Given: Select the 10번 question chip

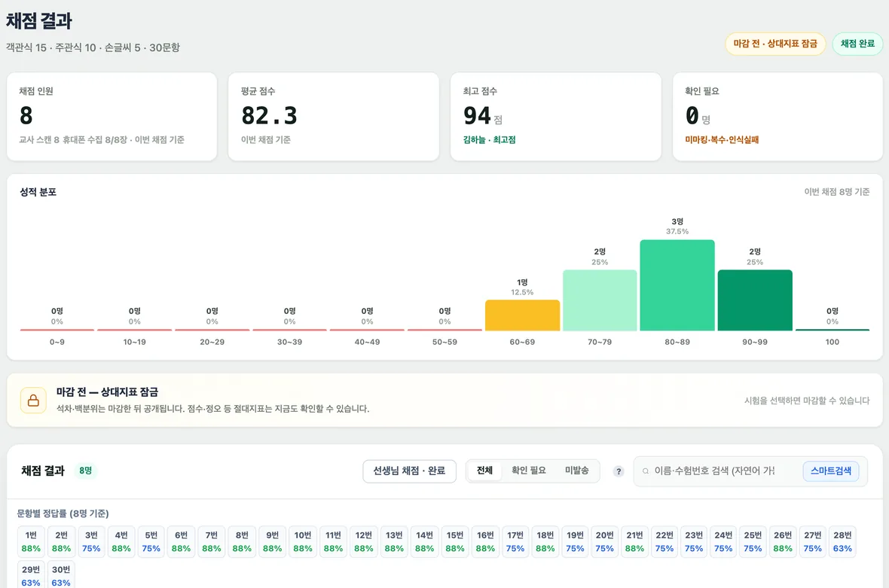Looking at the screenshot, I should pos(303,541).
